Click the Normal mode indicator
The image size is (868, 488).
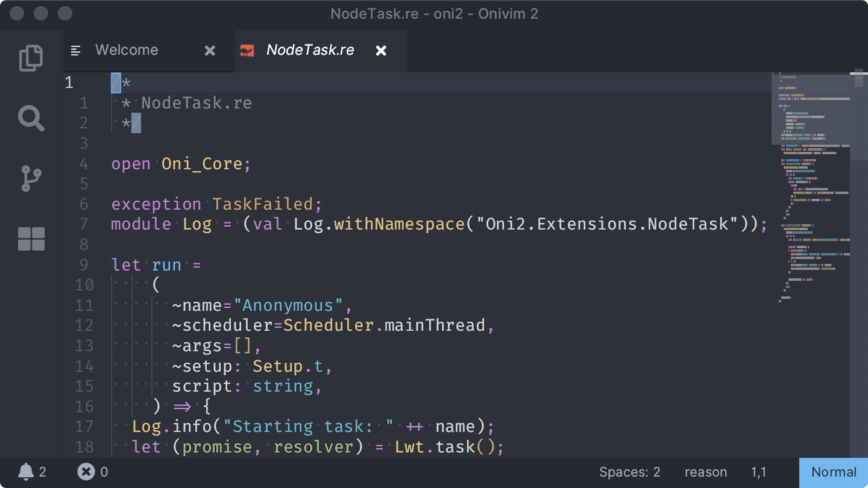[x=833, y=472]
